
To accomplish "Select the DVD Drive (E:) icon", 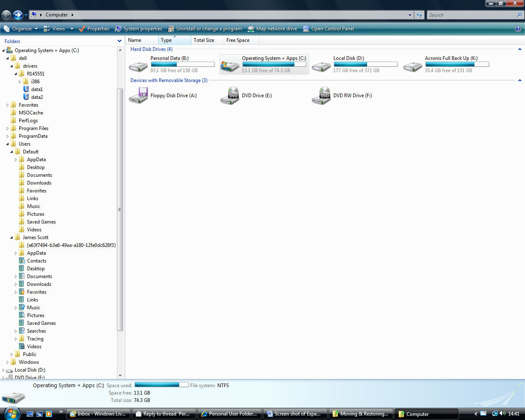I will (230, 96).
